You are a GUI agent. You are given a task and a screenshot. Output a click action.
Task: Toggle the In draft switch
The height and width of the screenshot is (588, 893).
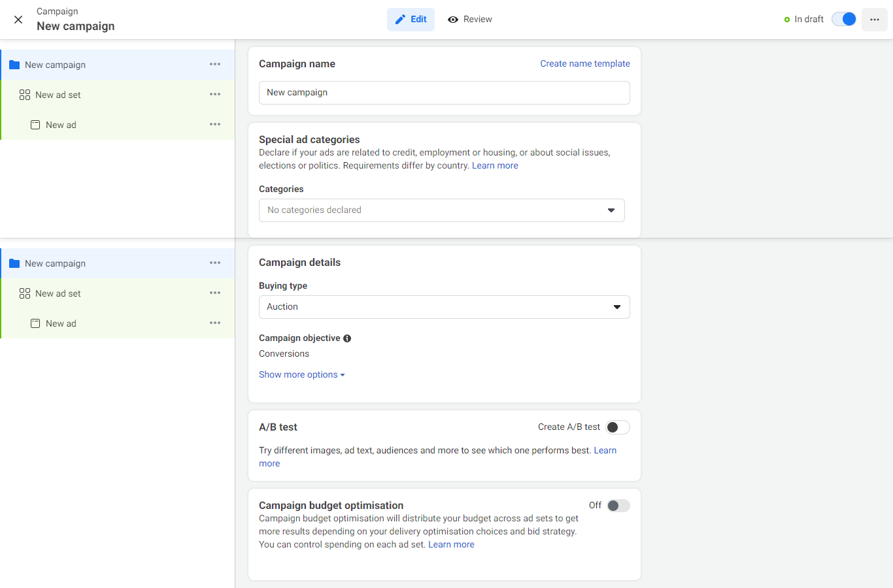(x=843, y=20)
